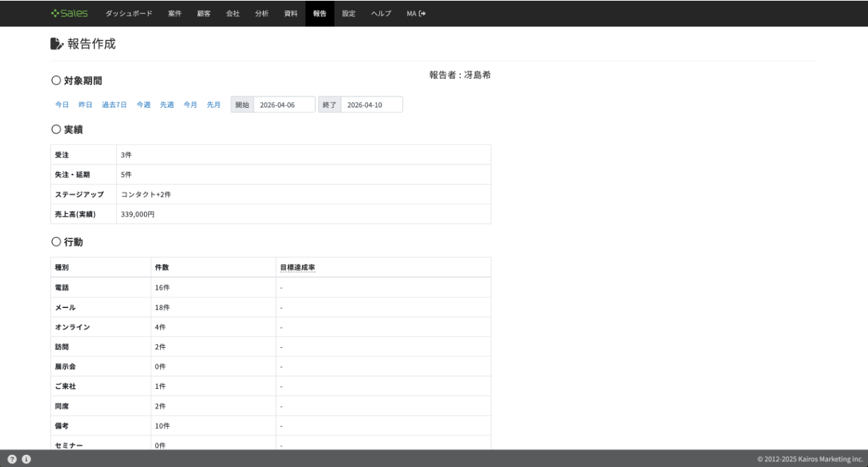Pick the 先週 period shortcut

pos(167,105)
